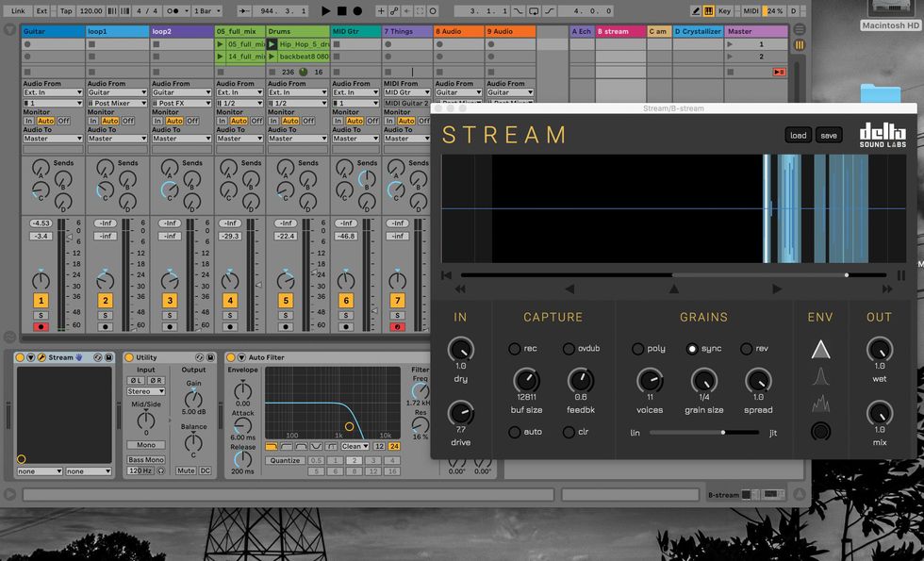Viewport: 924px width, 561px height.
Task: Click the Mono button in Utility
Action: coord(145,445)
